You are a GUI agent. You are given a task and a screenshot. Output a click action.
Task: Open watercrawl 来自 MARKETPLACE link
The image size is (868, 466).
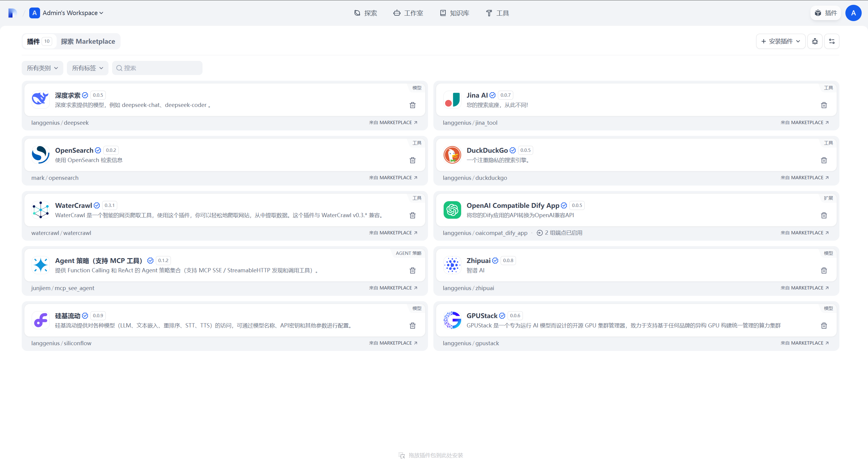point(393,233)
